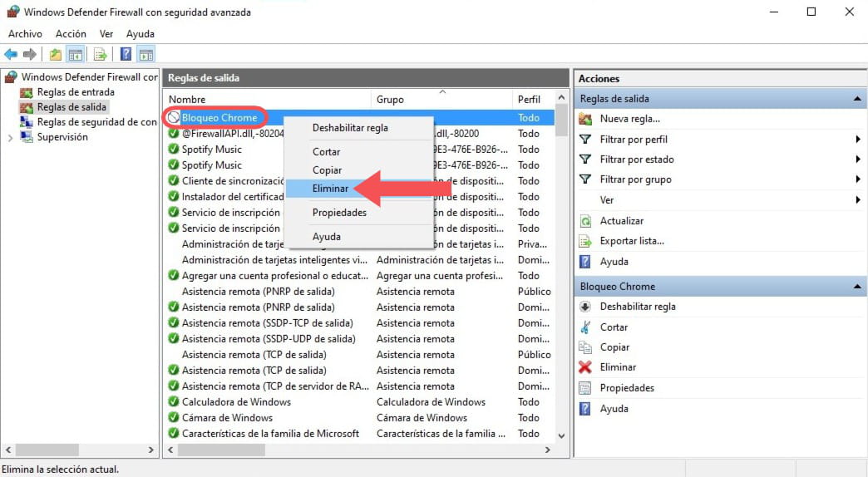Click the green check of Calculadora de Windows
The width and height of the screenshot is (868, 477).
tap(174, 401)
